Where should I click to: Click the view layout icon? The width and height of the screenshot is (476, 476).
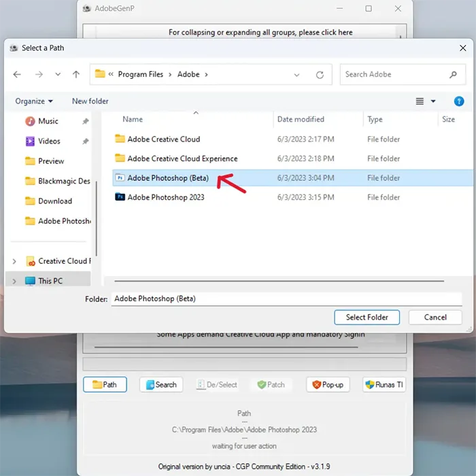coord(420,101)
